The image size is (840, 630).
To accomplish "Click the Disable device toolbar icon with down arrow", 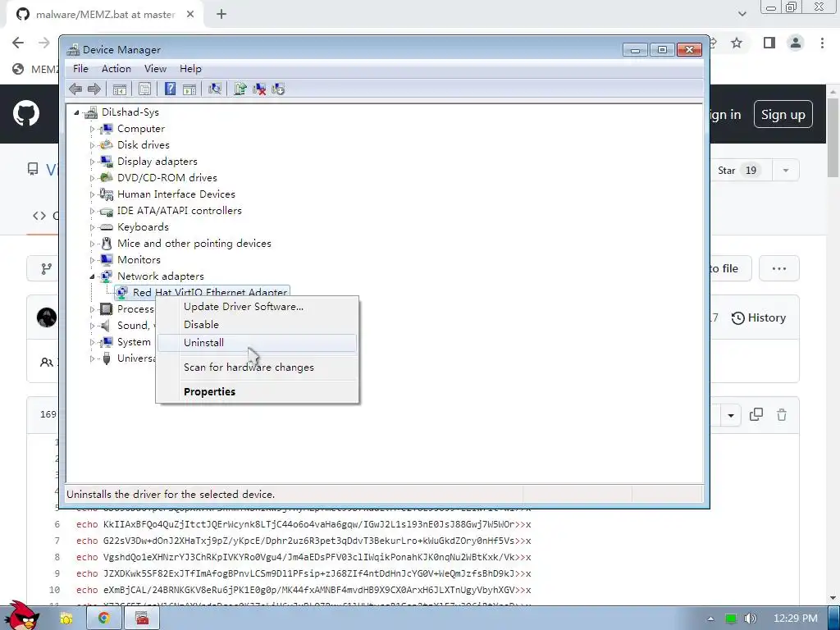I will tap(278, 89).
